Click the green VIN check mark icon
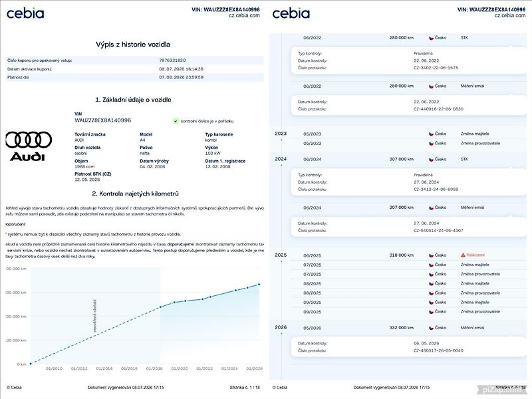 coord(176,121)
